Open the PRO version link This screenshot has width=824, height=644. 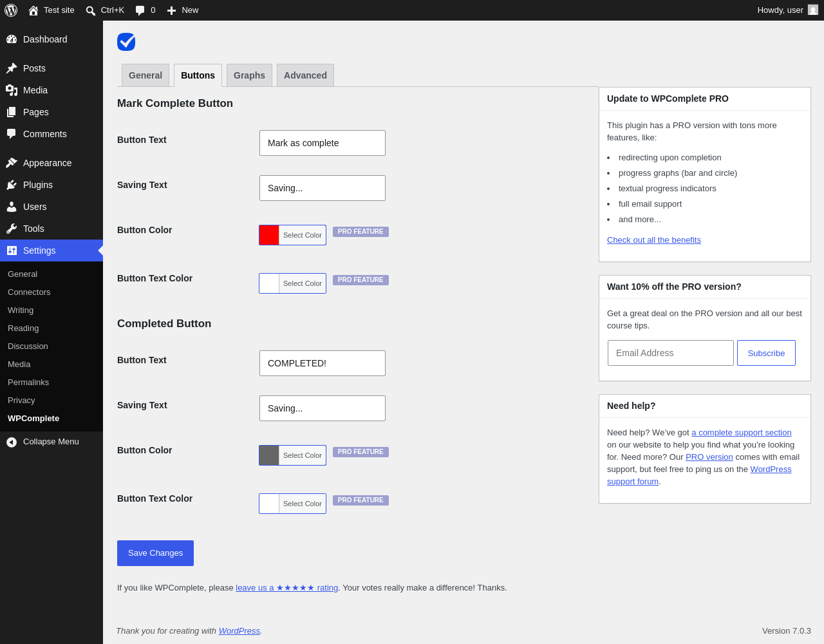[x=709, y=457]
